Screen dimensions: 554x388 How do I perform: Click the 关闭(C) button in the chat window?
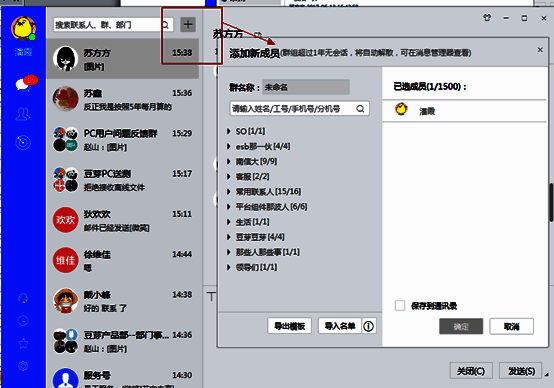click(x=471, y=371)
